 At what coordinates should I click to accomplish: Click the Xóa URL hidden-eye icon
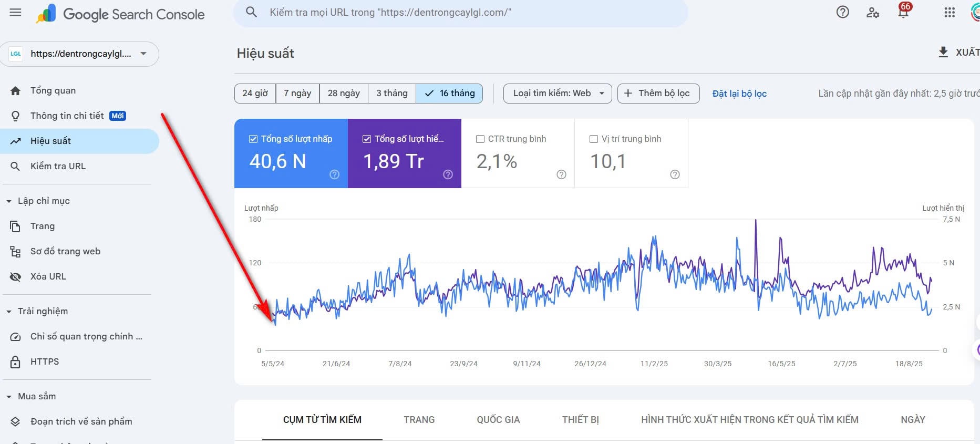pos(16,277)
